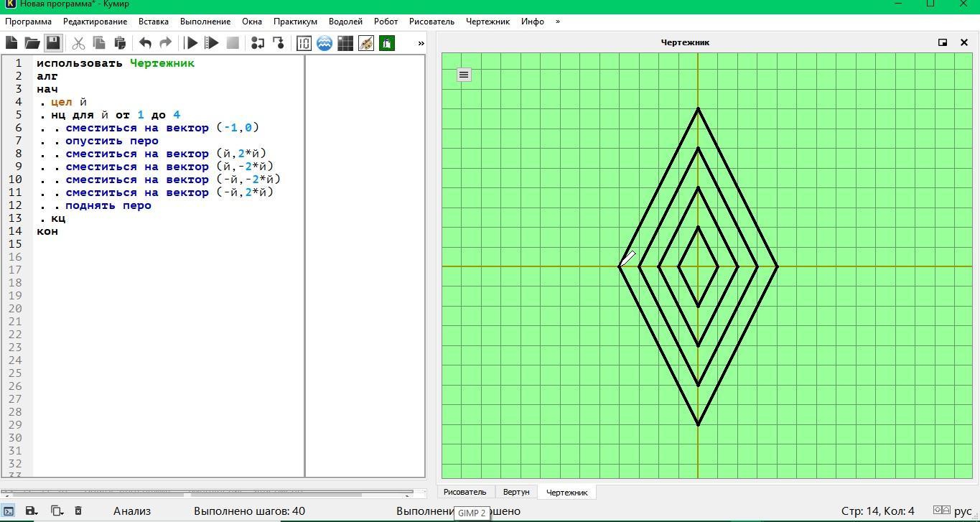Click the Save program floppy icon

pos(53,43)
